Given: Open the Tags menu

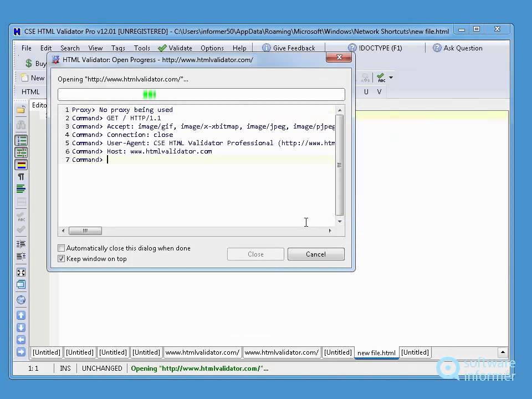Looking at the screenshot, I should coord(118,48).
